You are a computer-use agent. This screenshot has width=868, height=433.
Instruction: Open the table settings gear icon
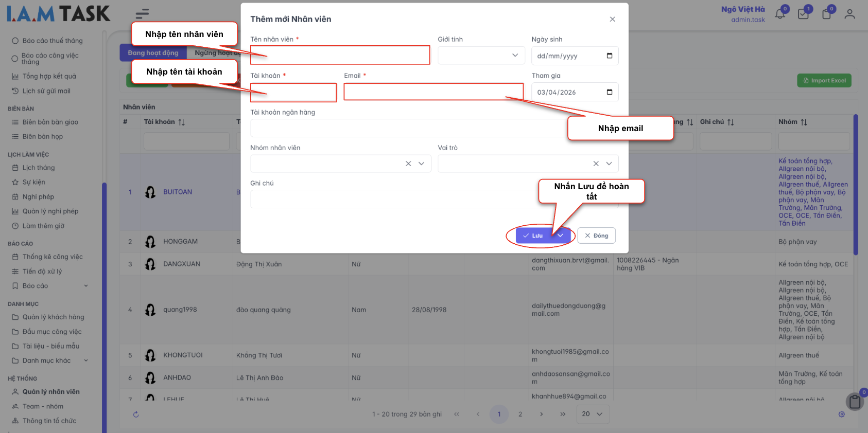pos(842,414)
